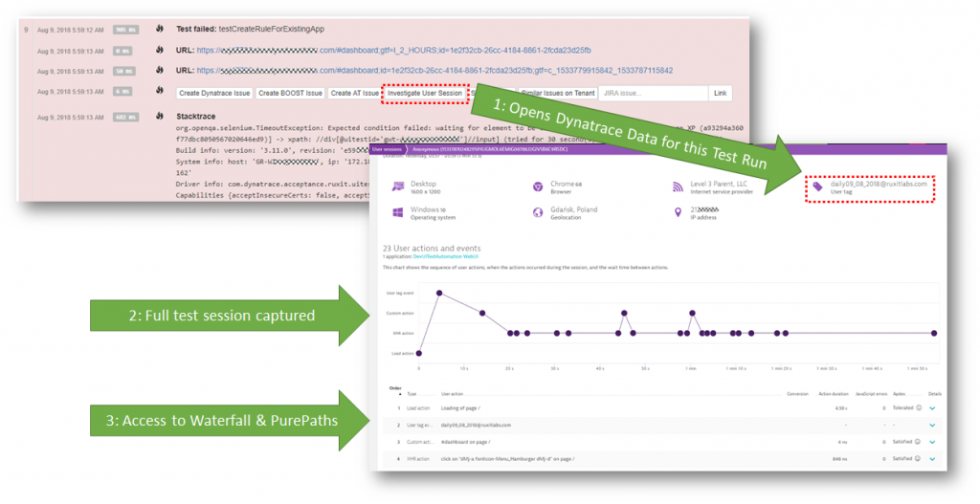Image resolution: width=980 pixels, height=504 pixels.
Task: Click the testCreateRuleForExistingApp test name
Action: point(271,29)
